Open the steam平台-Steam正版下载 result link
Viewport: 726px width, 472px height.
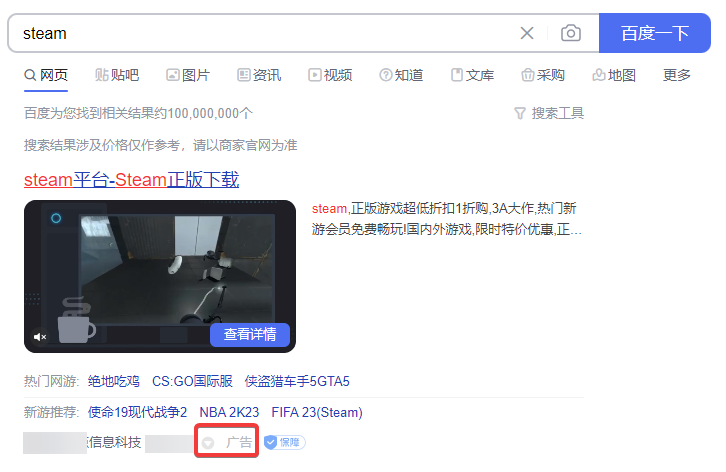(131, 180)
